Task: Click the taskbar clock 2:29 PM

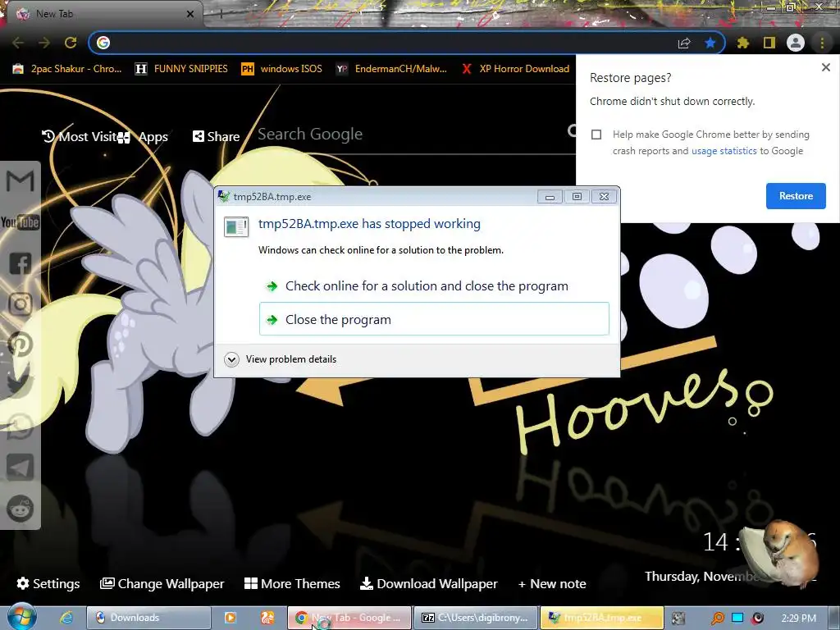Action: coord(798,619)
